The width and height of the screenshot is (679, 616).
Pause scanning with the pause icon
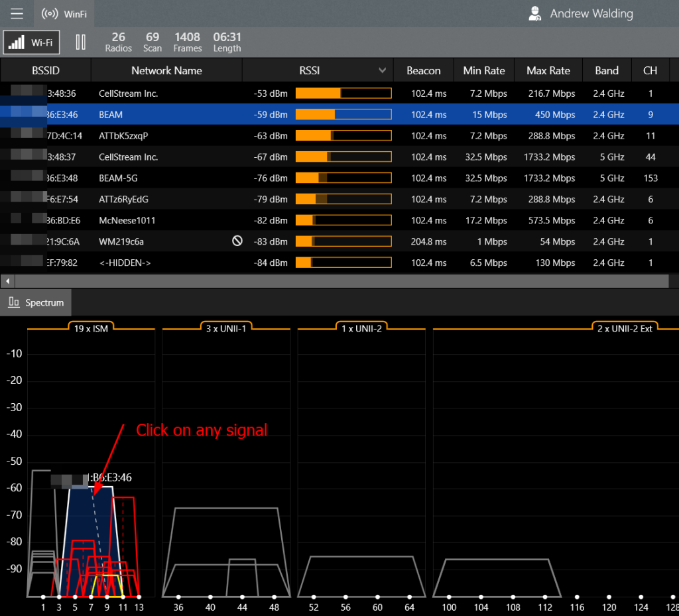click(x=81, y=42)
